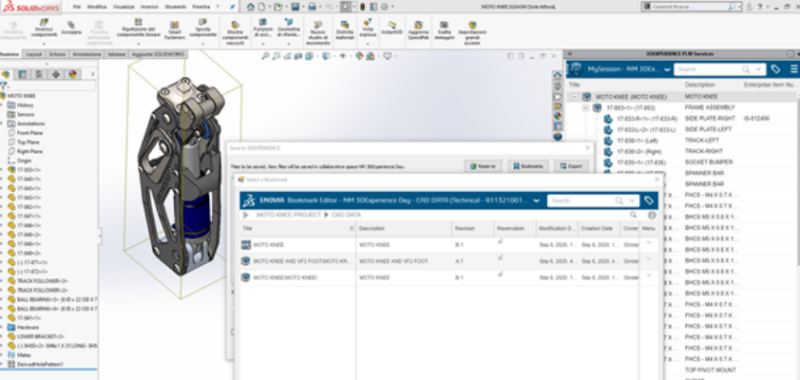Click the tag icon in Bookmark Editor header
The width and height of the screenshot is (800, 380).
pyautogui.click(x=648, y=200)
